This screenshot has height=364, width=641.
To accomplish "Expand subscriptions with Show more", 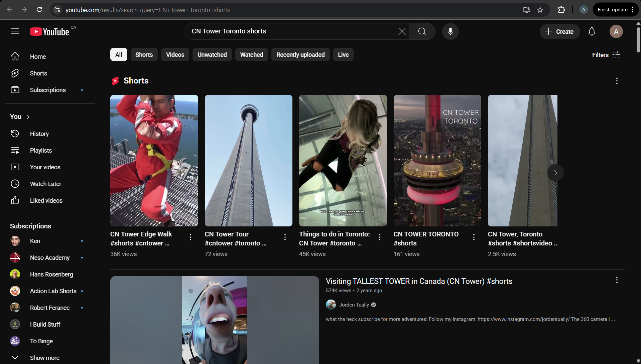I will point(50,357).
